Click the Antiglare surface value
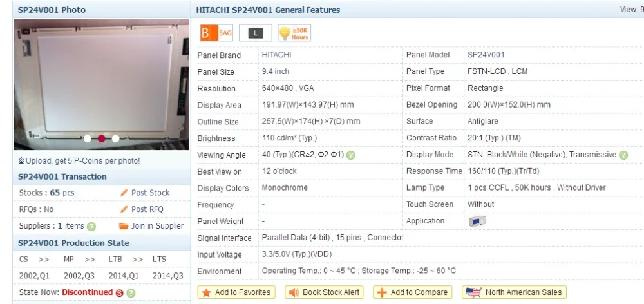 tap(482, 121)
